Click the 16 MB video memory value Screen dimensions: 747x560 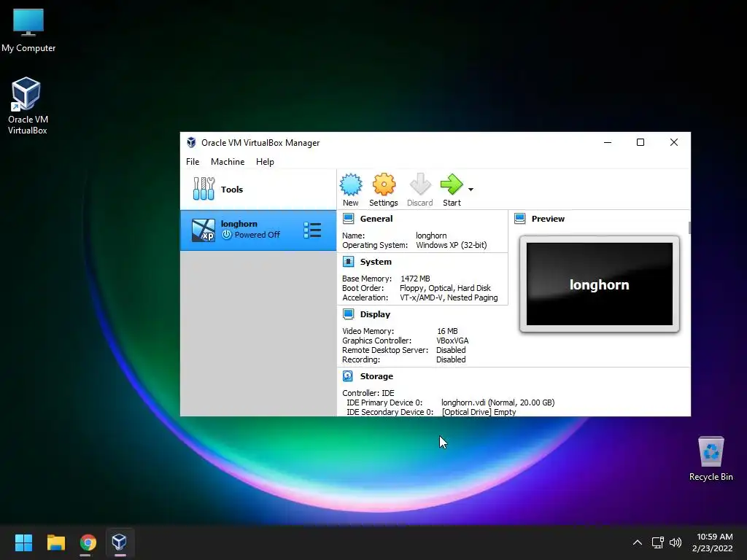[x=447, y=331]
